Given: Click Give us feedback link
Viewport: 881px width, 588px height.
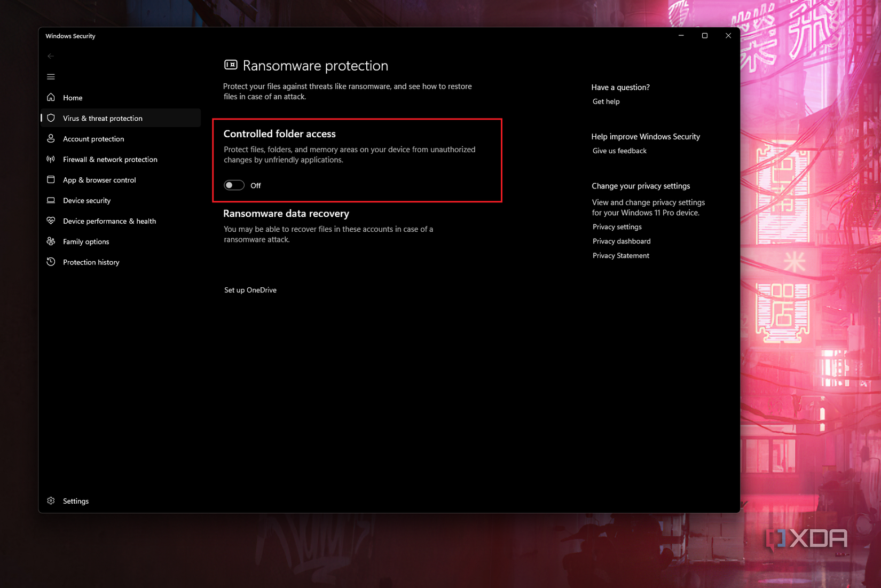Looking at the screenshot, I should [x=619, y=151].
